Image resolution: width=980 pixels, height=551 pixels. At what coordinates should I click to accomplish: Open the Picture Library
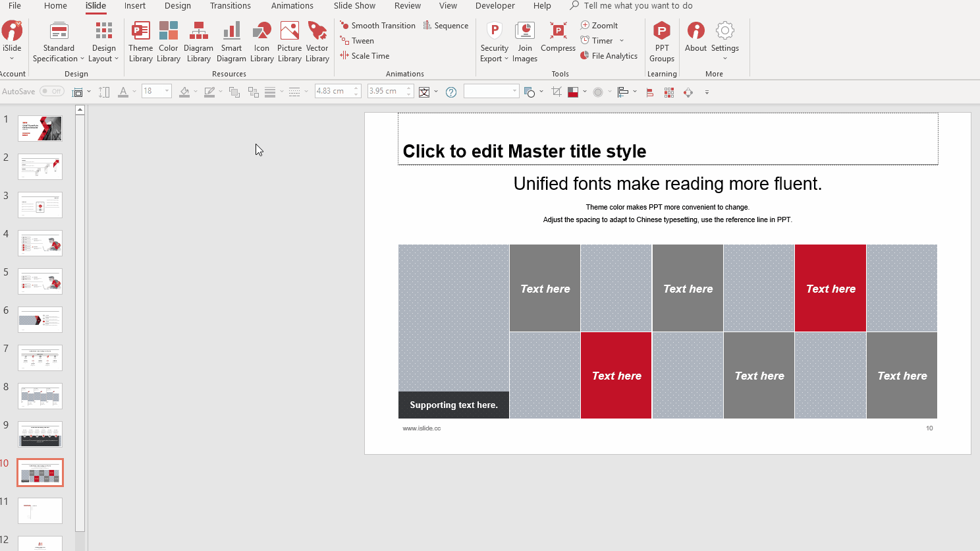tap(289, 42)
